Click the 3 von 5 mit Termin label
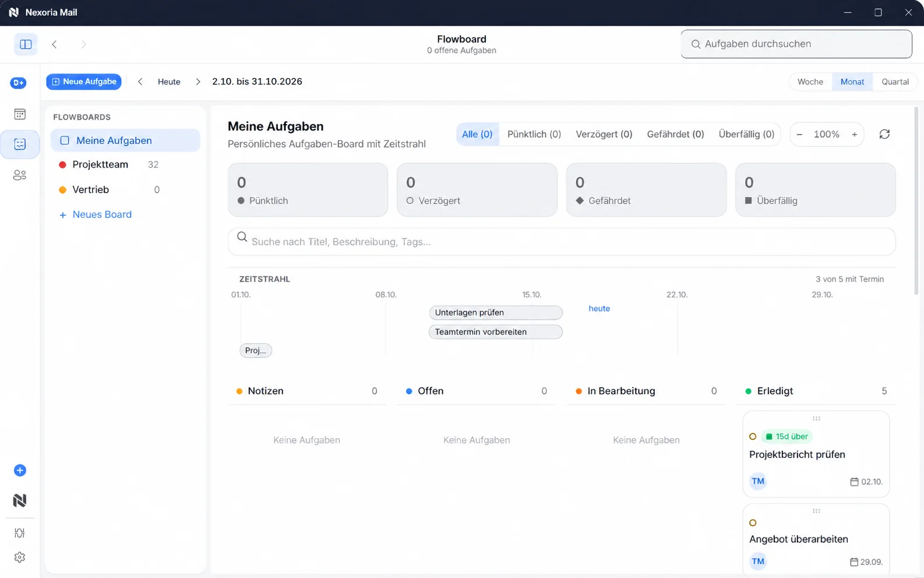This screenshot has width=924, height=578. [x=849, y=279]
